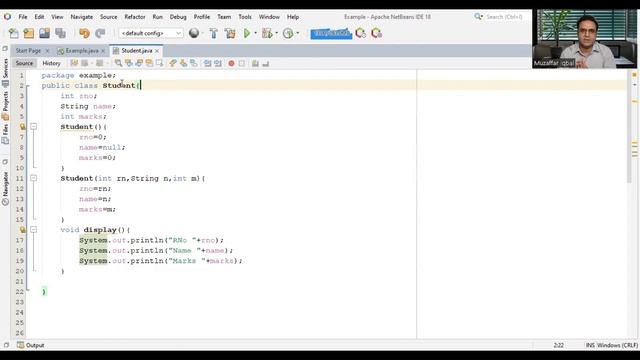Screen dimensions: 640x360
Task: Stop macro recording square icon
Action: (x=242, y=63)
